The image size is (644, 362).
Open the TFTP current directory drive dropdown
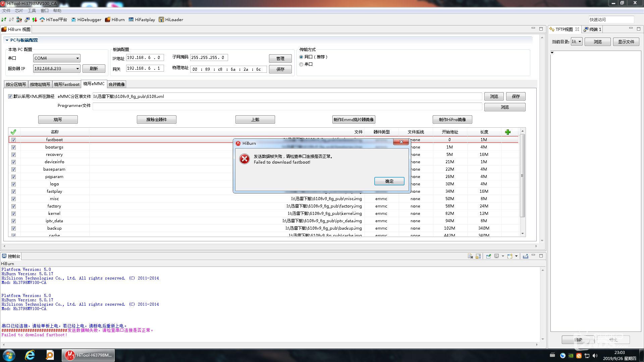(x=577, y=42)
